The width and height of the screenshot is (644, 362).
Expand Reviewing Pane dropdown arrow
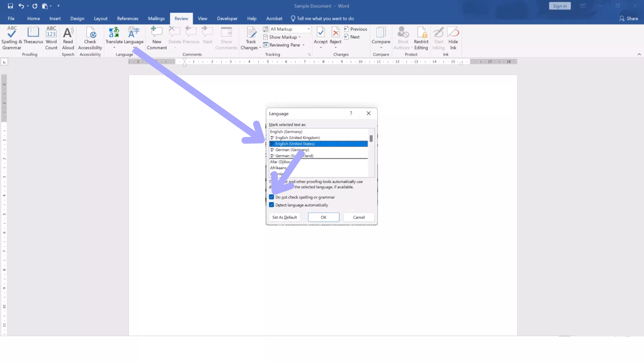(x=303, y=45)
